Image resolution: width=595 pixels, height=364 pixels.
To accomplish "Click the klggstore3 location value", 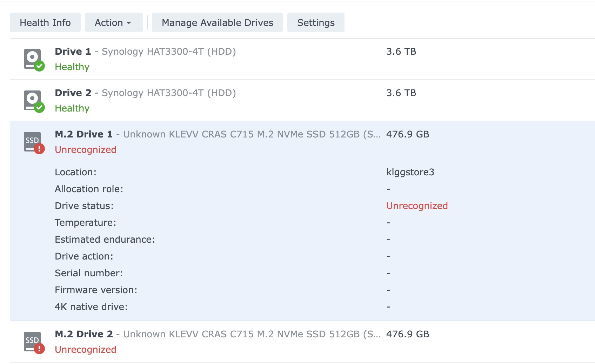I will tap(410, 172).
